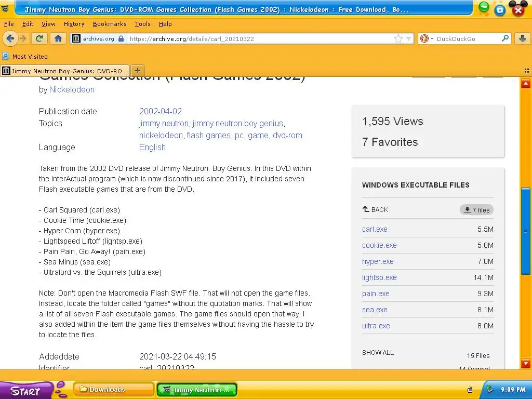The width and height of the screenshot is (532, 399).
Task: Click the Jimmy Neutron taskbar button
Action: pos(197,390)
